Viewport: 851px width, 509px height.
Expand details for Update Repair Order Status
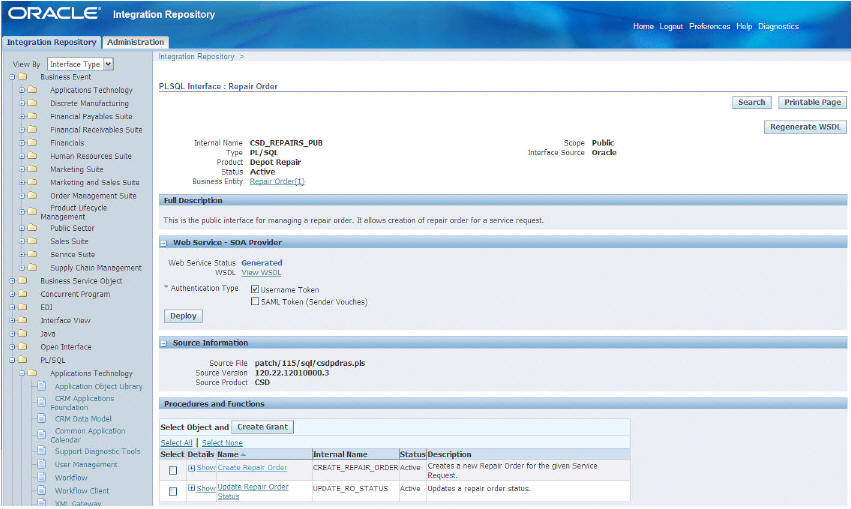pos(192,488)
